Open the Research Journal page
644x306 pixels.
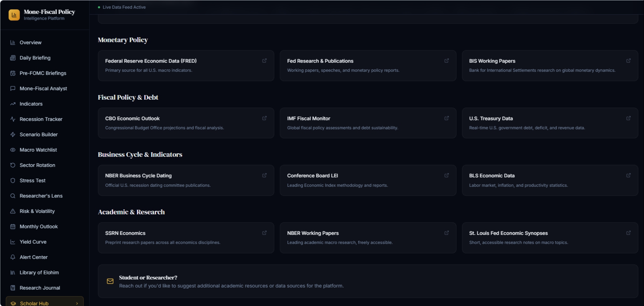[x=45, y=288]
